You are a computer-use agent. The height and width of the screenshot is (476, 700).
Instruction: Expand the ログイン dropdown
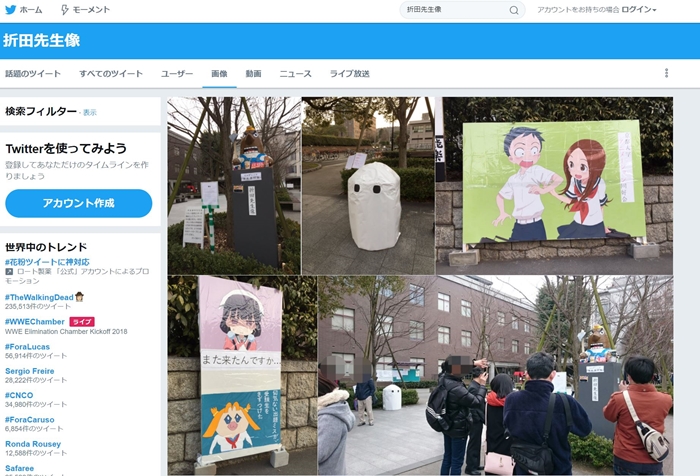pos(638,10)
